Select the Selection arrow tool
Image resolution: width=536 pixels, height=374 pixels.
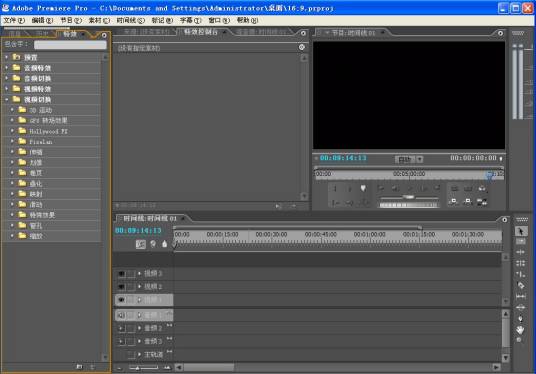pyautogui.click(x=521, y=231)
